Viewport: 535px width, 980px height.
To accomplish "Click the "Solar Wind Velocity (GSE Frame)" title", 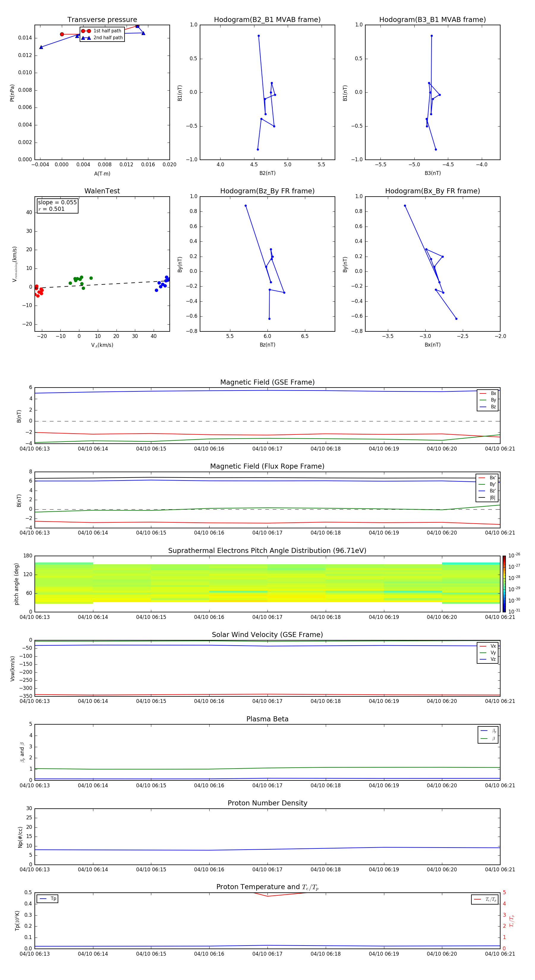I will (267, 635).
